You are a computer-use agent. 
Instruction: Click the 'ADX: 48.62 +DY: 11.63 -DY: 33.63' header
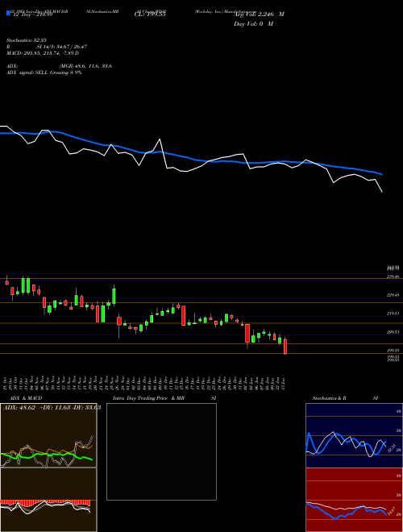click(x=52, y=408)
